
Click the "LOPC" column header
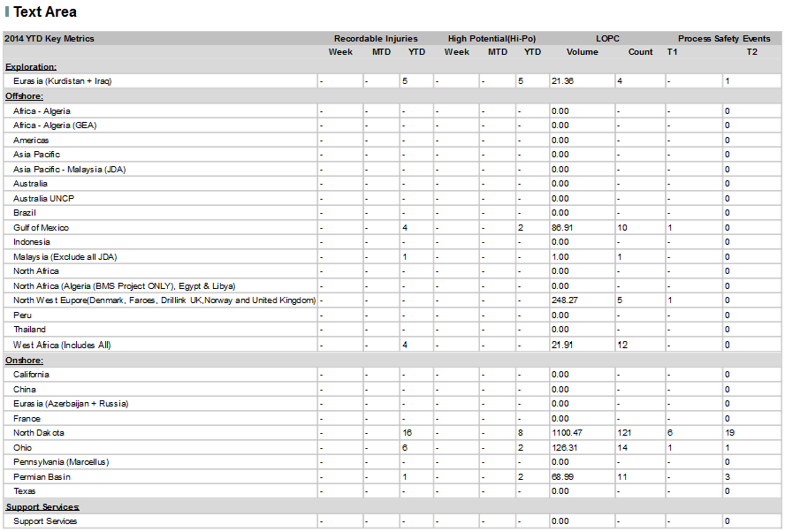(x=607, y=38)
